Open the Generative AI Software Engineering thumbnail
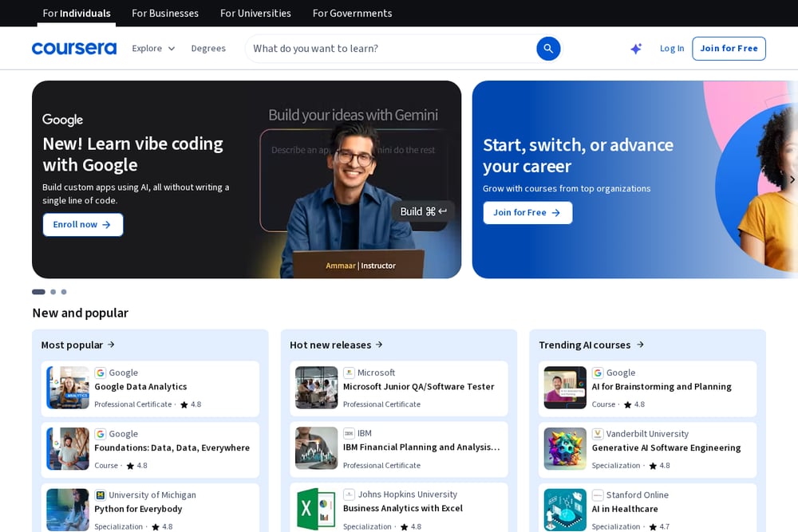Image resolution: width=798 pixels, height=532 pixels. click(x=565, y=448)
